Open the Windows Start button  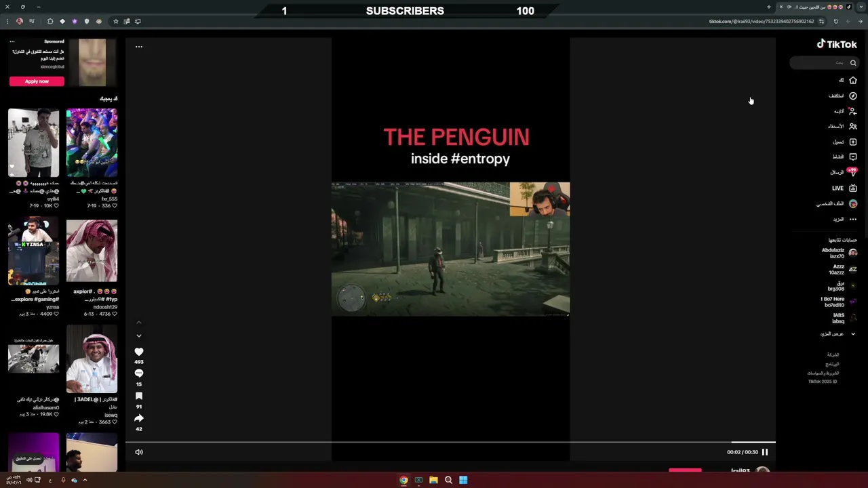[x=463, y=480]
